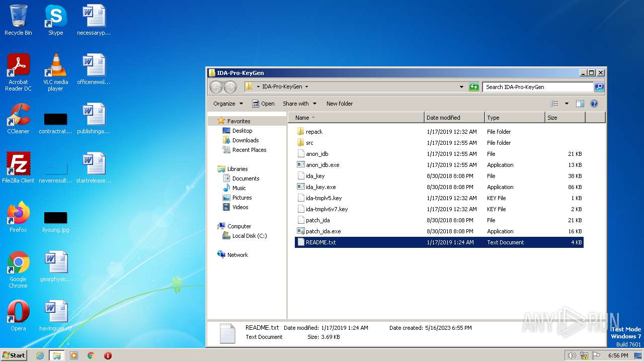
Task: Click the Explorer Forward navigation button
Action: (x=230, y=86)
